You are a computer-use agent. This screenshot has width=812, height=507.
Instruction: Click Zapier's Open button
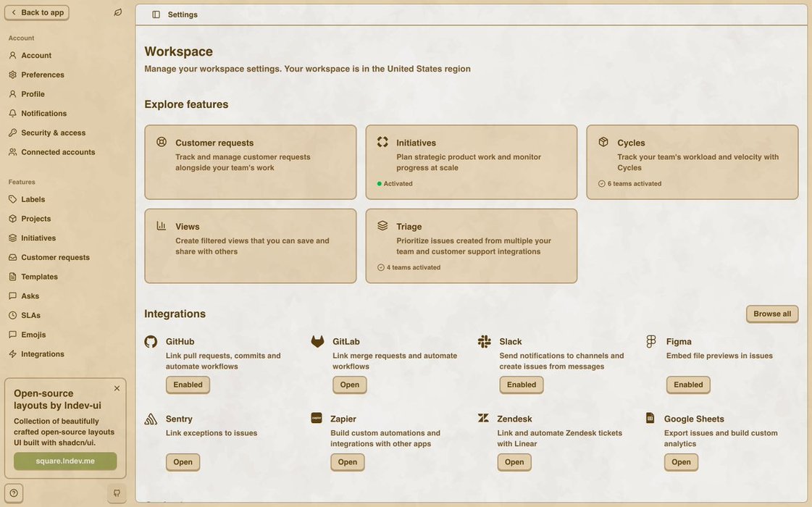[x=348, y=462]
